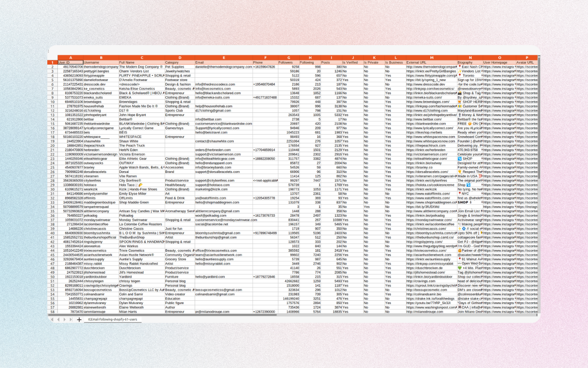The width and height of the screenshot is (588, 368).
Task: Select column G by its header
Action: (x=289, y=58)
